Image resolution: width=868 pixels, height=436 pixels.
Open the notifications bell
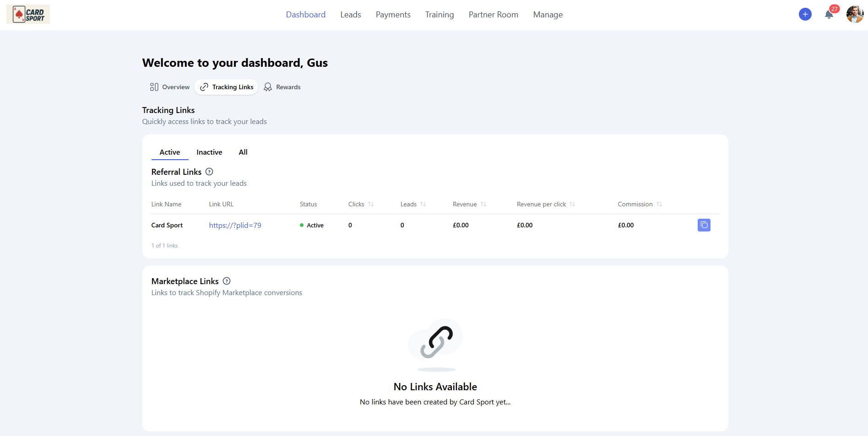[829, 15]
